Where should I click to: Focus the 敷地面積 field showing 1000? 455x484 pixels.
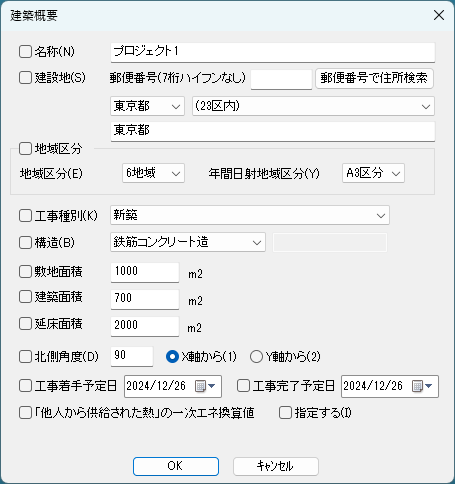(x=145, y=272)
